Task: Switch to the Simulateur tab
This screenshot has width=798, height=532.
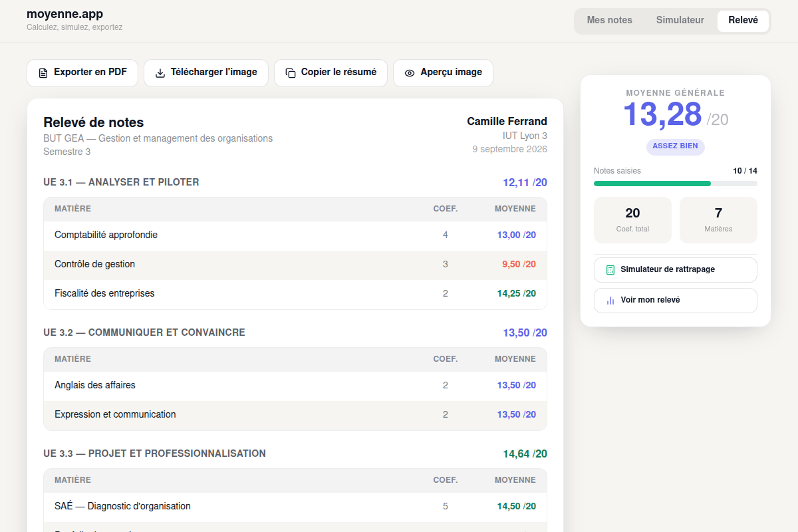Action: click(x=680, y=21)
